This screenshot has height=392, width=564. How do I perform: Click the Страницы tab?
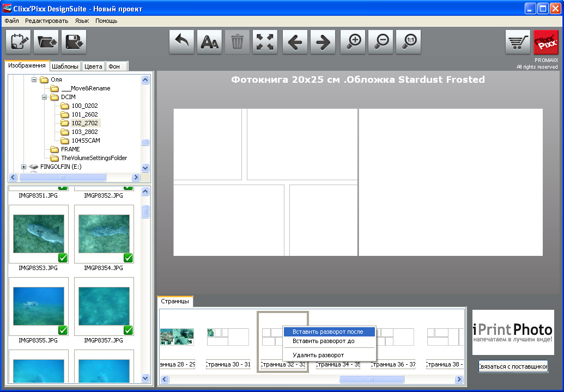point(175,301)
